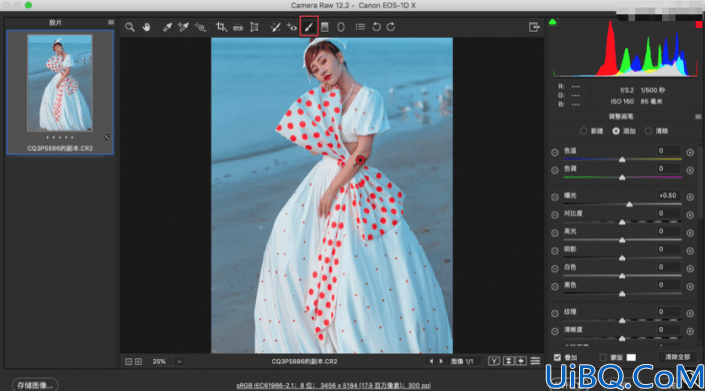
Task: Decrease 色温 with its minus button
Action: (x=555, y=152)
